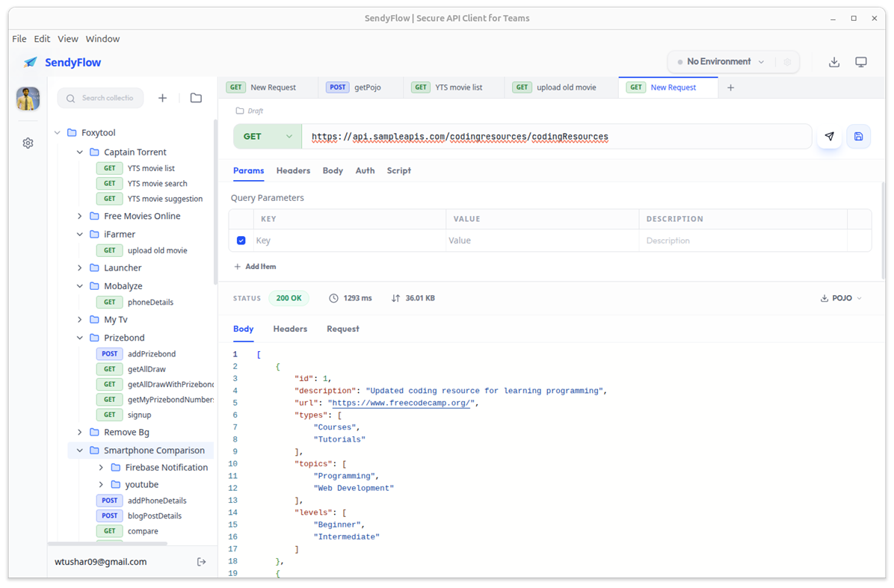This screenshot has width=894, height=588.
Task: Click the search magnifier icon
Action: 71,99
